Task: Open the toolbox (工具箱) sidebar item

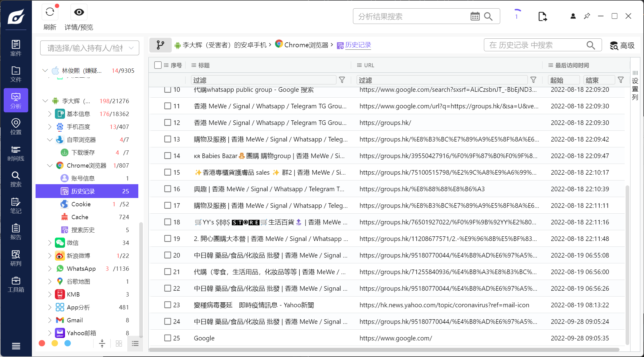Action: (x=16, y=284)
